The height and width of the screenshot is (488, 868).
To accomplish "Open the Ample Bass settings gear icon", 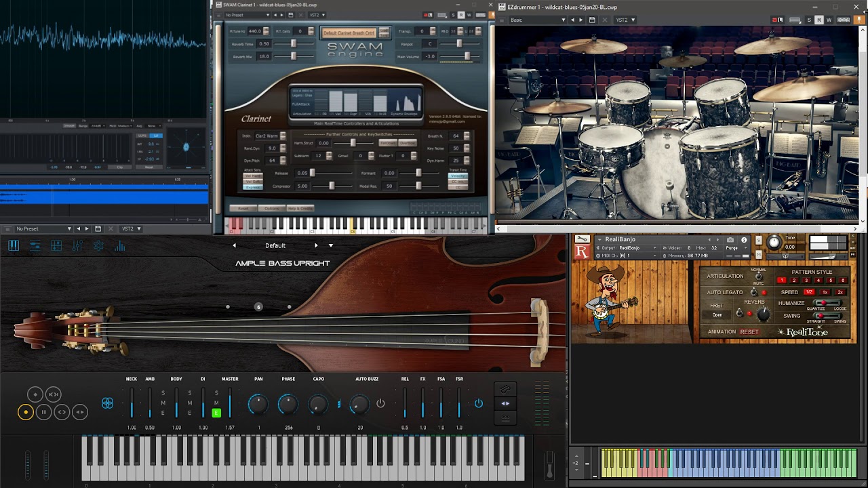I will tap(98, 246).
